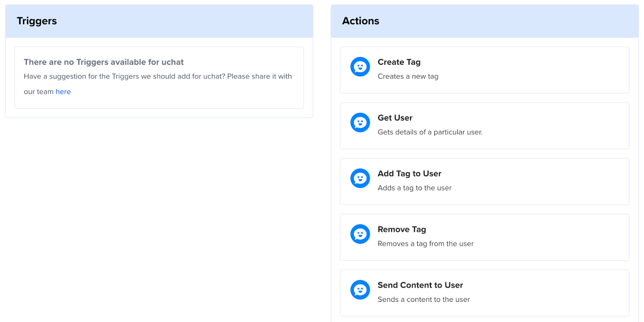644x322 pixels.
Task: Select the Send Content to User title
Action: pyautogui.click(x=420, y=285)
